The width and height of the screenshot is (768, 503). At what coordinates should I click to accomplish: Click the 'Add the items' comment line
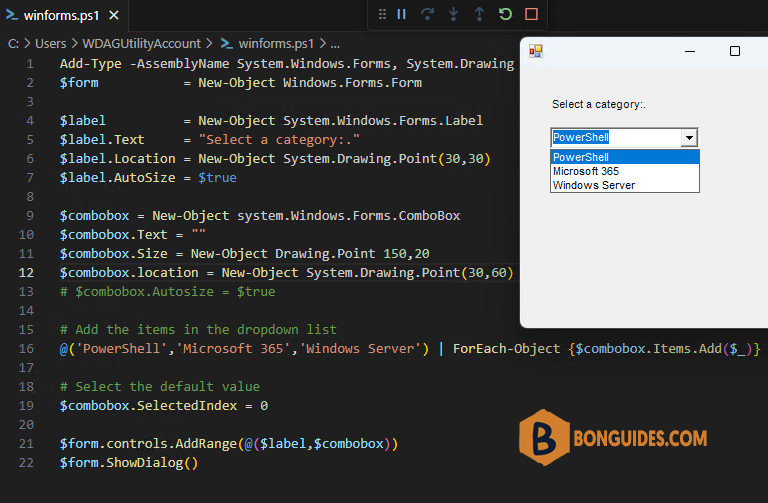(198, 330)
